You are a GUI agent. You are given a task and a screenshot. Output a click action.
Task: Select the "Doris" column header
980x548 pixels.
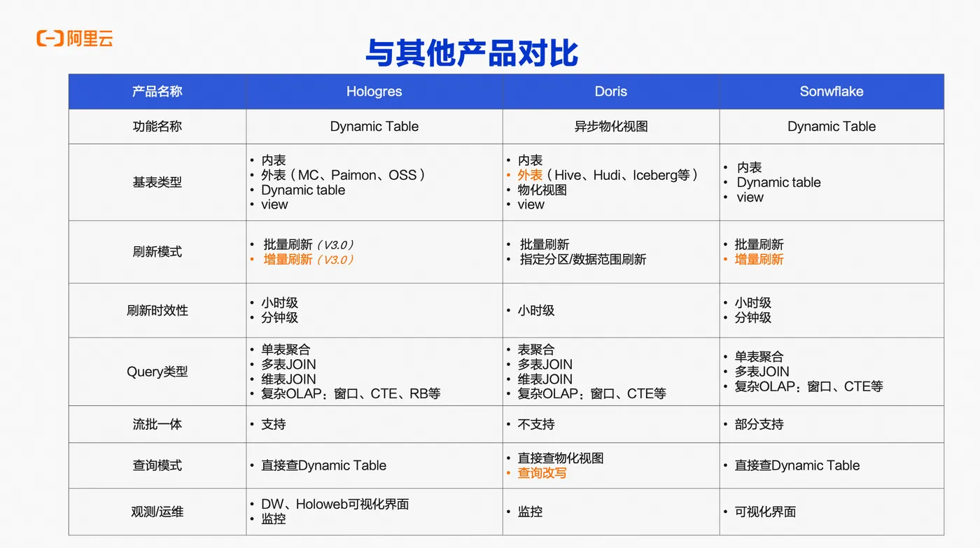click(x=611, y=91)
